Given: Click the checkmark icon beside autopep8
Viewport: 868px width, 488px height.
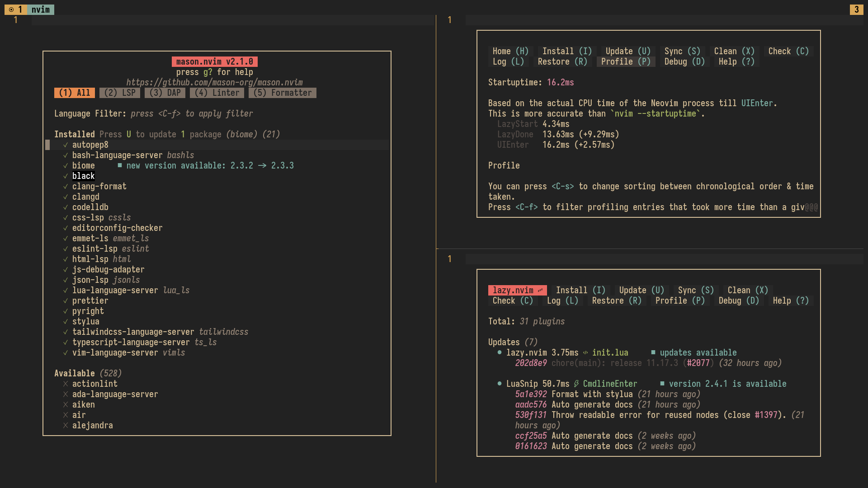Looking at the screenshot, I should [x=66, y=145].
